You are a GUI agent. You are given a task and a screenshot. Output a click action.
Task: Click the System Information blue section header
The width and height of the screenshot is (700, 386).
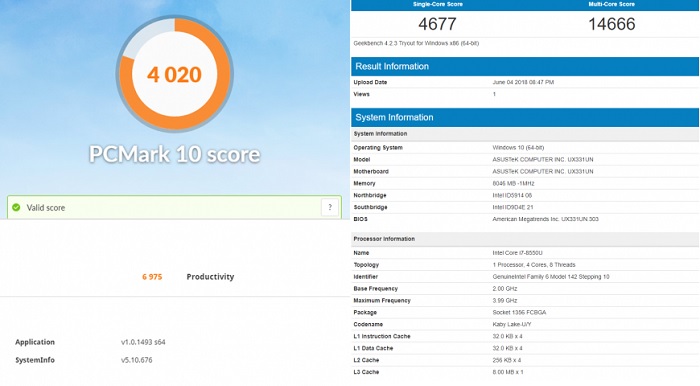click(525, 117)
